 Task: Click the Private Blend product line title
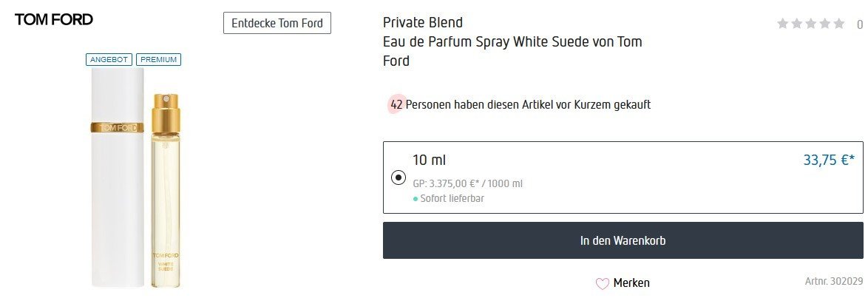coord(423,23)
